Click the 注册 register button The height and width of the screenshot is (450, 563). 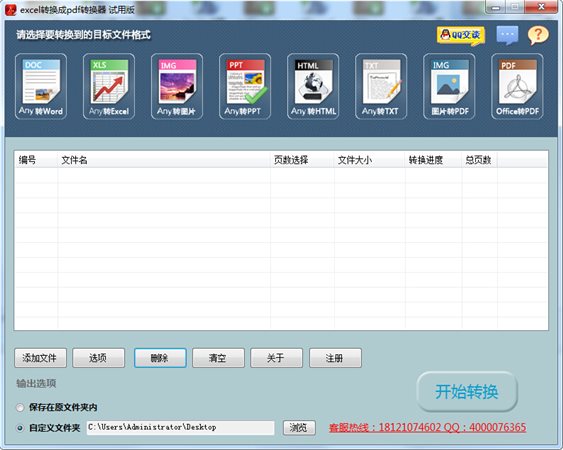(x=335, y=358)
